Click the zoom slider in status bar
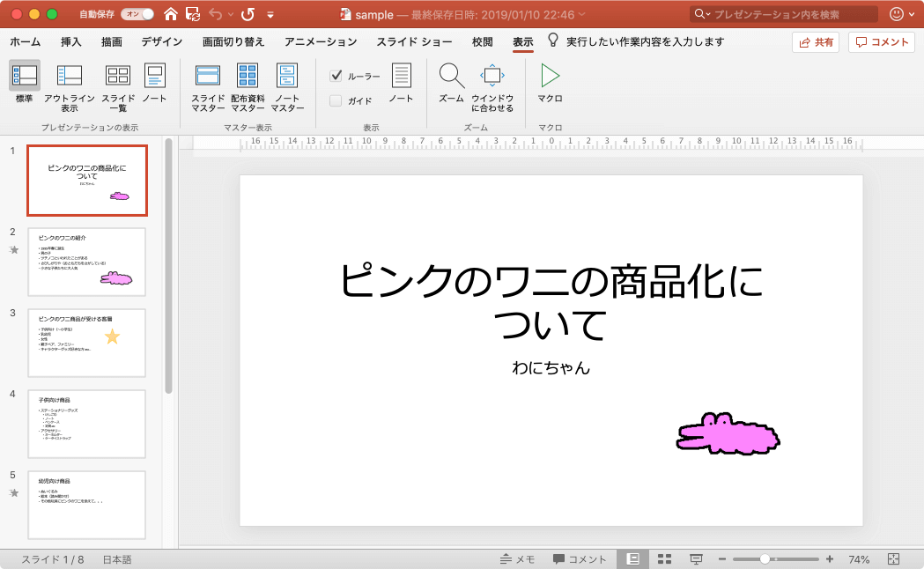Image resolution: width=924 pixels, height=569 pixels. pyautogui.click(x=765, y=559)
